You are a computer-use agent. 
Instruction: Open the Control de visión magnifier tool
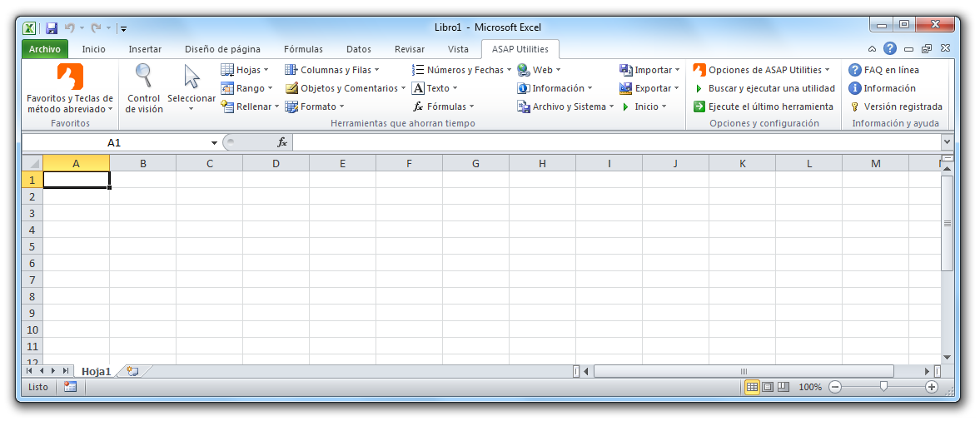coord(144,88)
